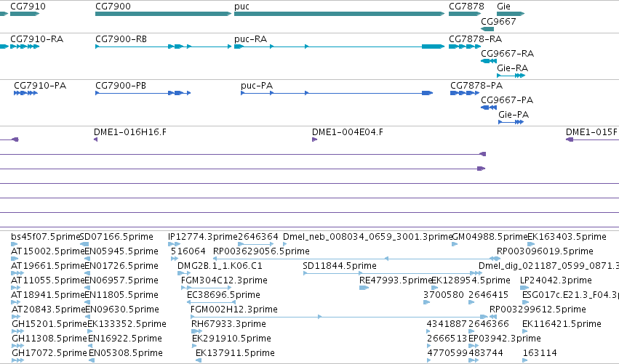Select the 4770599 feature label
The height and width of the screenshot is (364, 619).
pos(447,353)
